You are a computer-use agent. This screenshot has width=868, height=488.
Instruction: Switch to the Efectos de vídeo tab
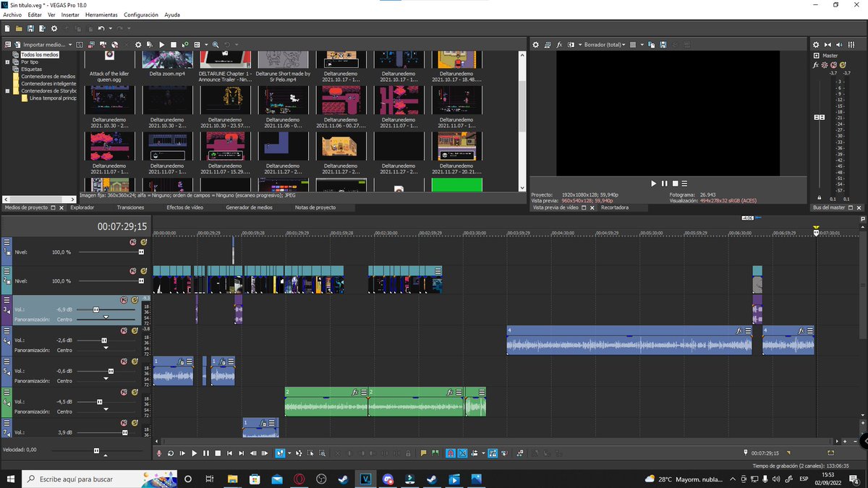point(184,207)
